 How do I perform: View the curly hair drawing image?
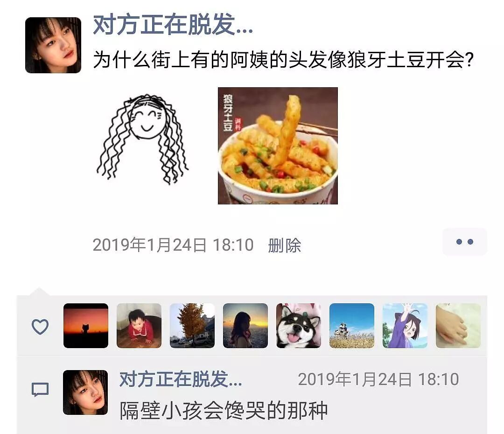click(143, 139)
